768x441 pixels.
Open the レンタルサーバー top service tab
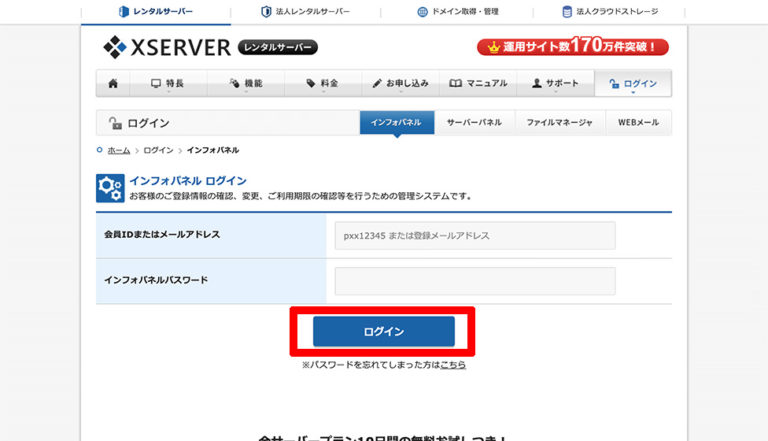(x=156, y=11)
